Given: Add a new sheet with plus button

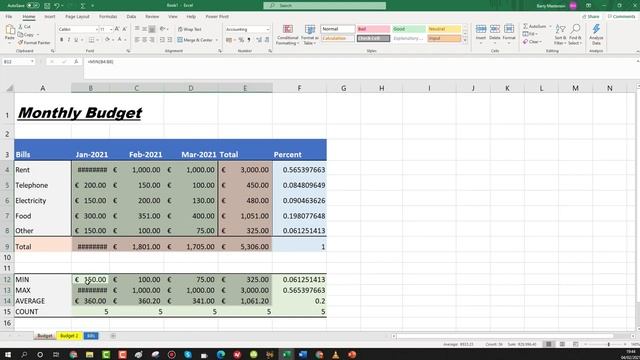Looking at the screenshot, I should [113, 336].
